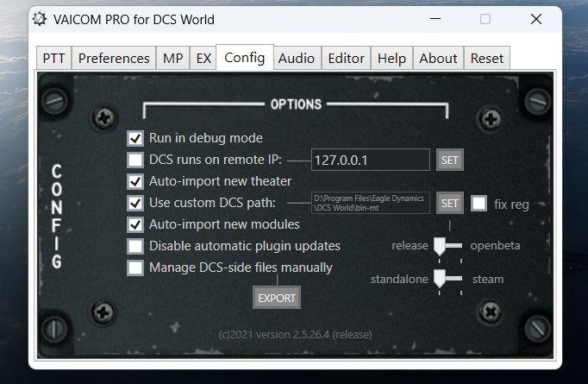This screenshot has height=384, width=588.
Task: Check Manage DCS-side files manually
Action: [135, 268]
